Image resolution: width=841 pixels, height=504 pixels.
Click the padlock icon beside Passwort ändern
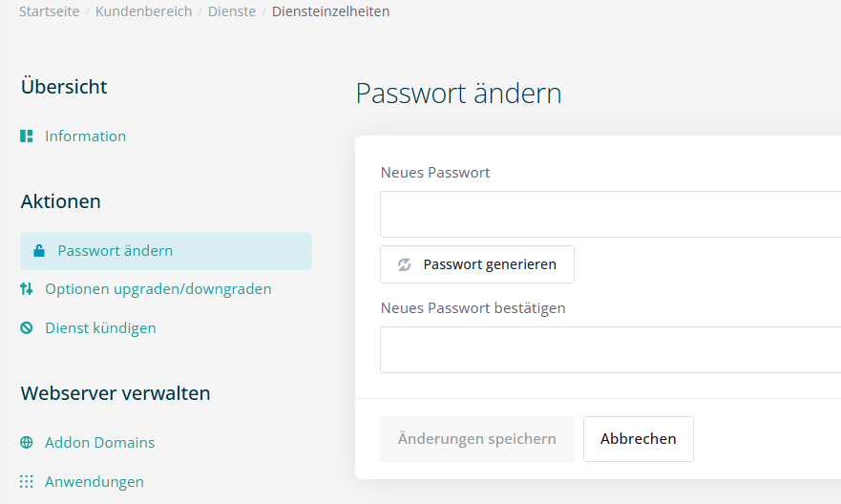point(39,251)
